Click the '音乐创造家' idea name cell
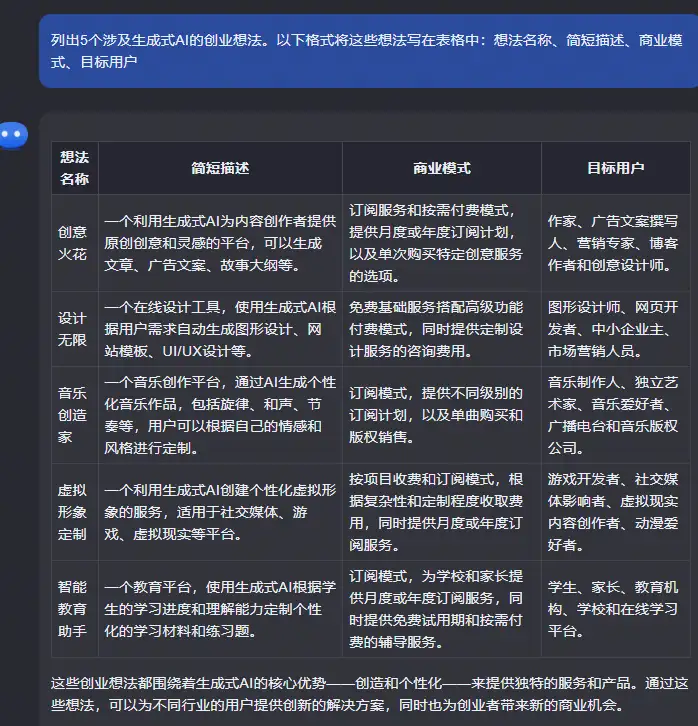 point(75,415)
